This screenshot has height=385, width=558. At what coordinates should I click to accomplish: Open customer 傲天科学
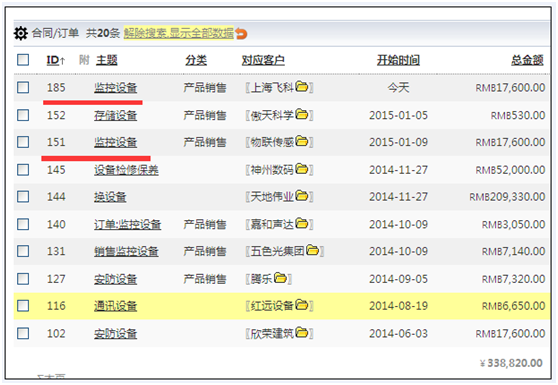pyautogui.click(x=272, y=115)
